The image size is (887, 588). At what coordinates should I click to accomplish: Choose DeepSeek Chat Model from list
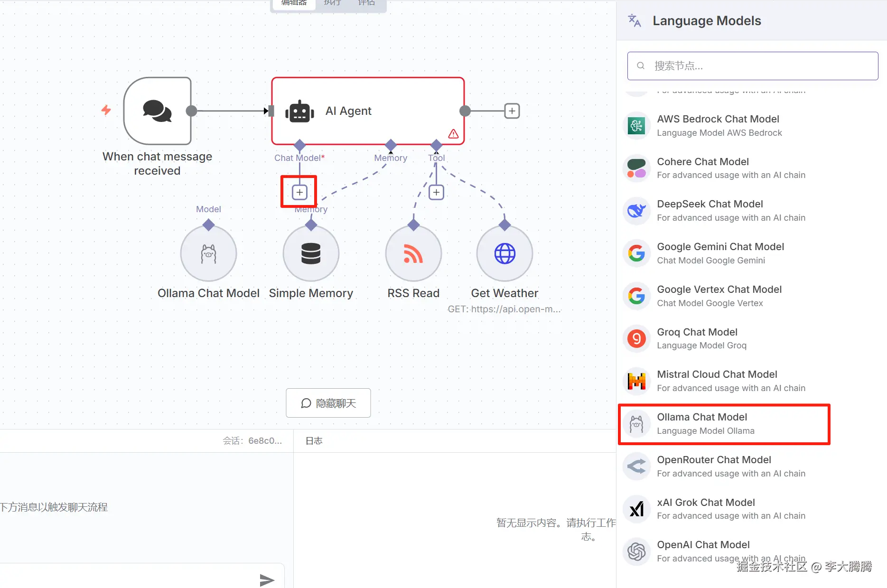click(752, 211)
